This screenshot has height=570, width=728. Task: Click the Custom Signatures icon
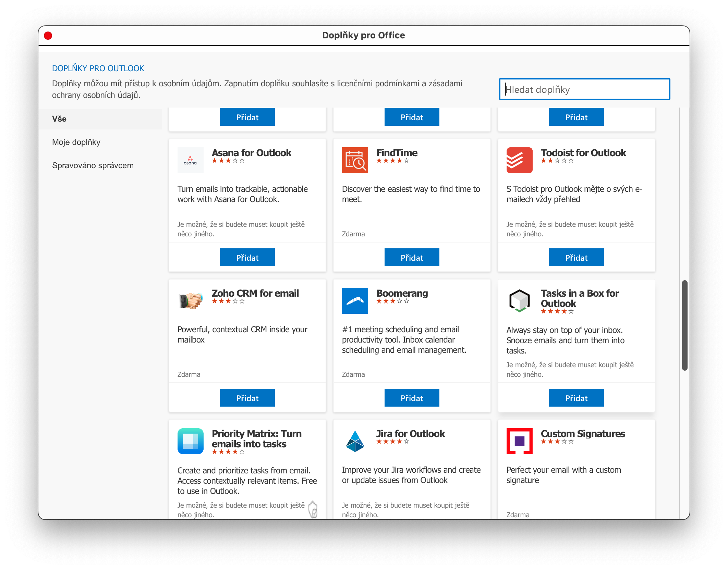click(x=519, y=441)
